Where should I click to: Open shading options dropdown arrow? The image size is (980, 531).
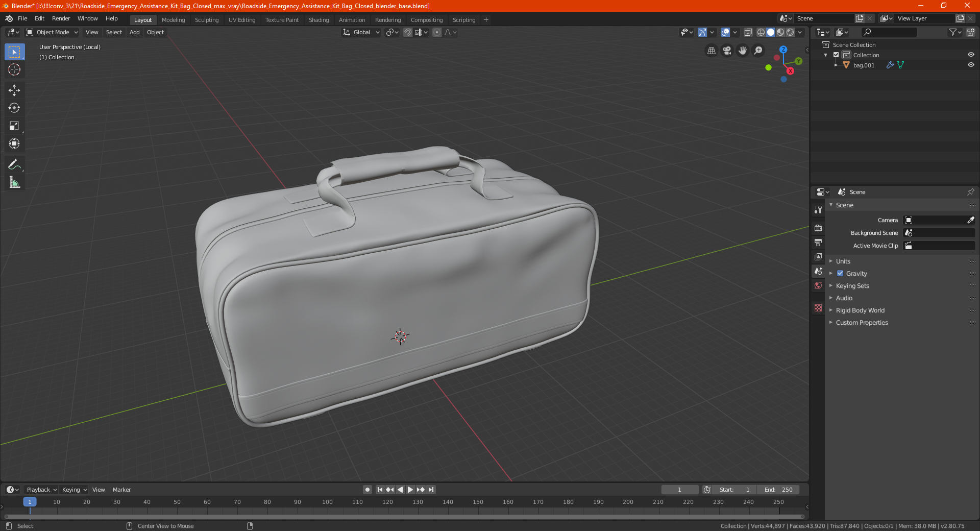click(x=800, y=32)
